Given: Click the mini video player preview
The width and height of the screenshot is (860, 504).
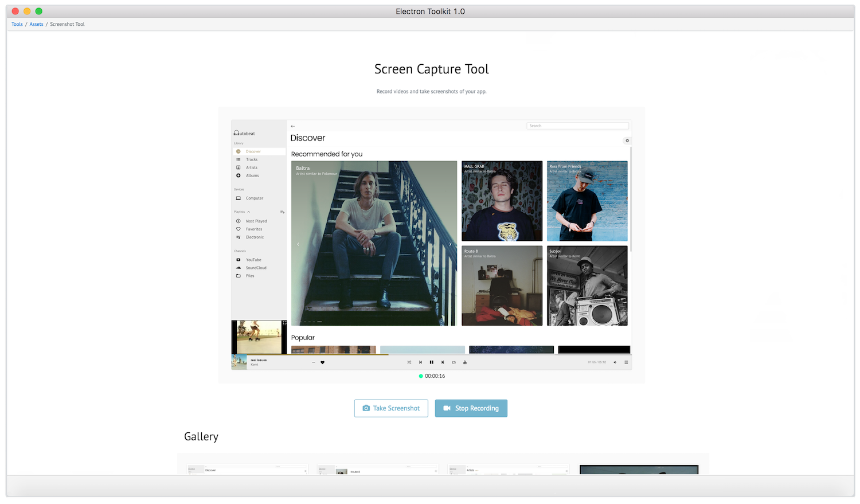Looking at the screenshot, I should pos(259,337).
